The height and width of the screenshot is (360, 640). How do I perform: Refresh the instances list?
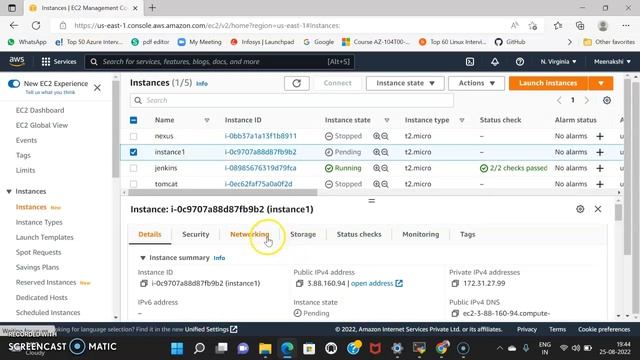297,83
